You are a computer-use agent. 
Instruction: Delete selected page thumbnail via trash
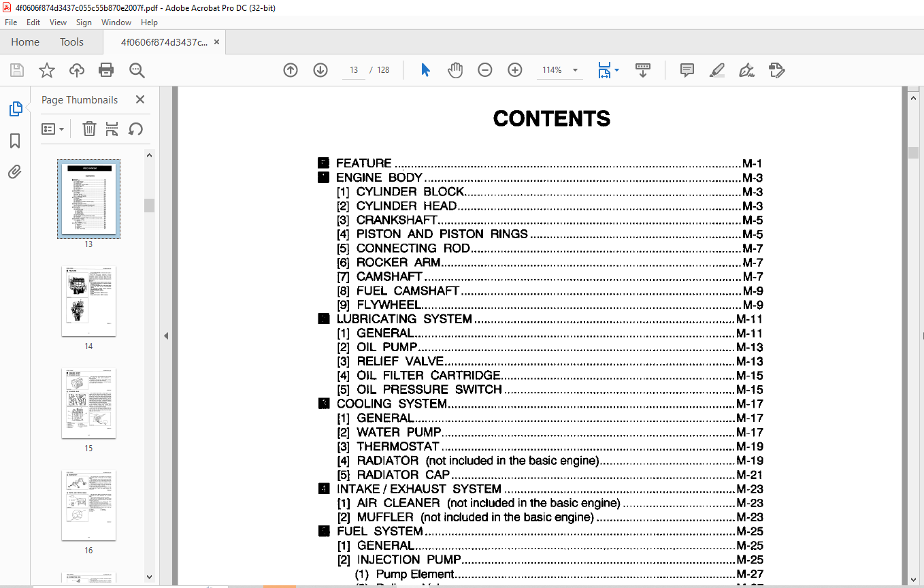pyautogui.click(x=89, y=129)
